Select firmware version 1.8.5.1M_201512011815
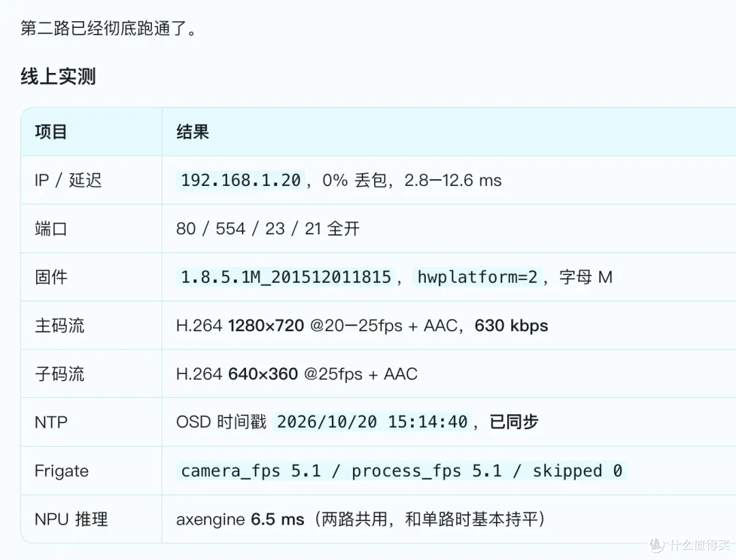 (286, 277)
